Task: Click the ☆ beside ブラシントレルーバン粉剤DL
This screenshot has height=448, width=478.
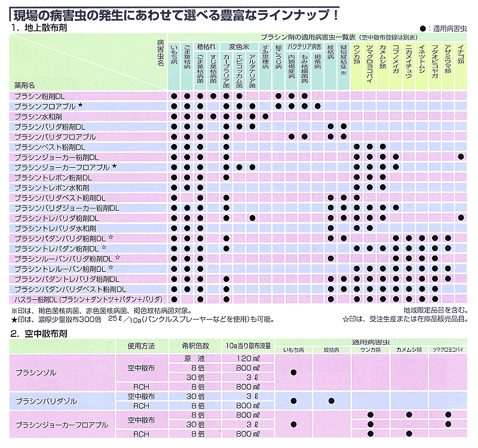Action: coord(111,268)
